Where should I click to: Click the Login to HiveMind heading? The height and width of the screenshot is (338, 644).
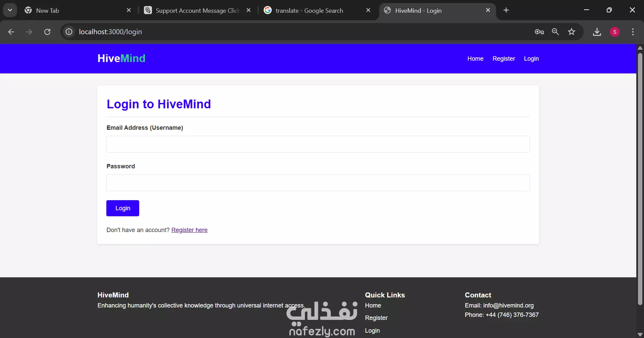[x=159, y=104]
